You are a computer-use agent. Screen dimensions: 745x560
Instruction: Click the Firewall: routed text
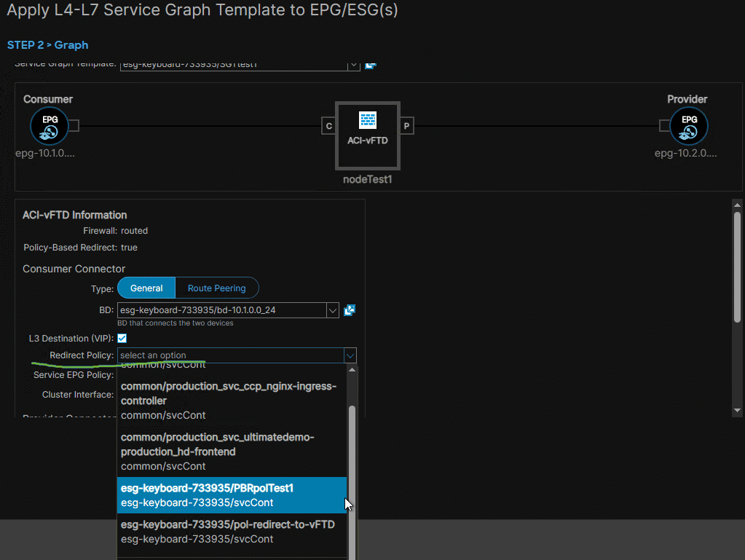tap(116, 231)
